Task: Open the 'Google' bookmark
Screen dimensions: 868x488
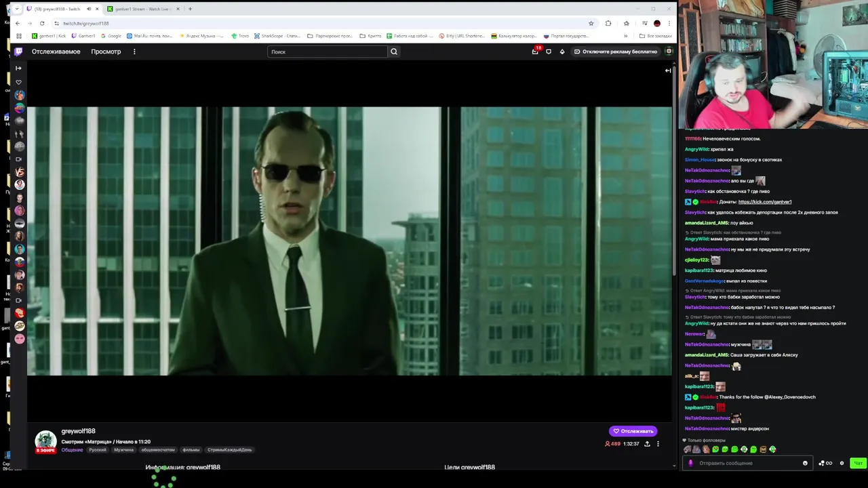Action: (111, 36)
